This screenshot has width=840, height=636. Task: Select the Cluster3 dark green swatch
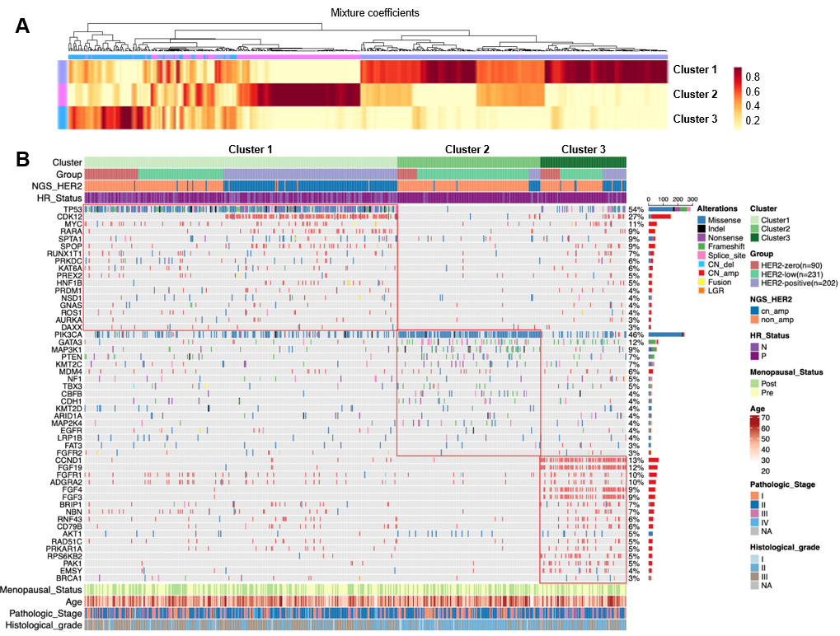pyautogui.click(x=754, y=238)
